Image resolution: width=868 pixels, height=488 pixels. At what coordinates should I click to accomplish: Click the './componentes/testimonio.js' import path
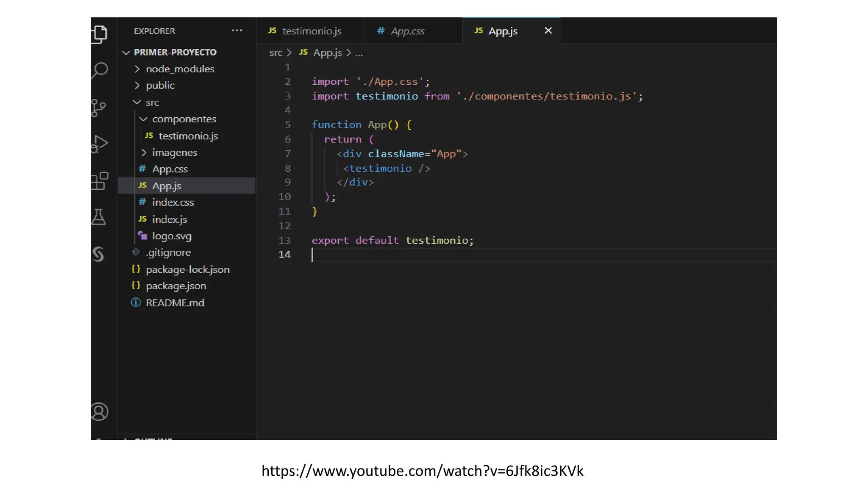[547, 96]
